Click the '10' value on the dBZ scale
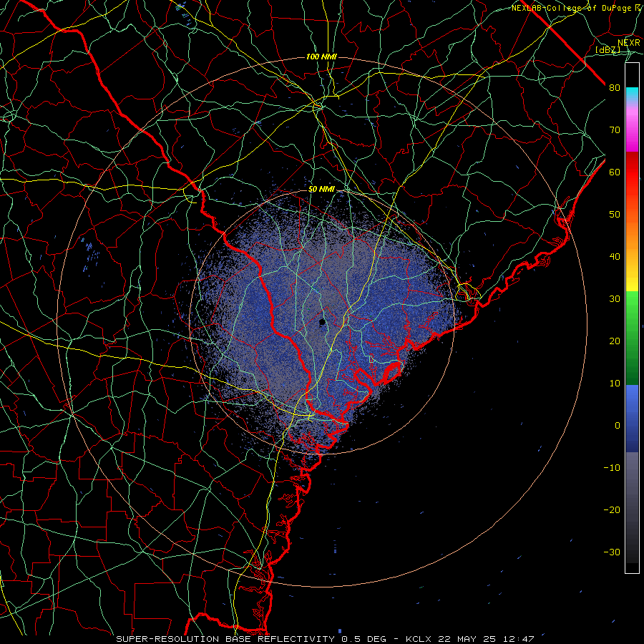 click(x=615, y=384)
